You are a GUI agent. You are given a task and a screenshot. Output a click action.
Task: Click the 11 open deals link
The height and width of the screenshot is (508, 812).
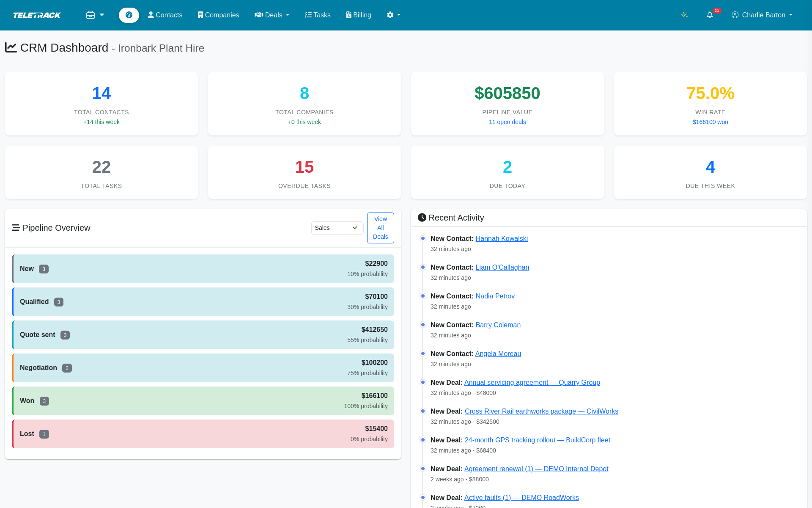click(507, 122)
